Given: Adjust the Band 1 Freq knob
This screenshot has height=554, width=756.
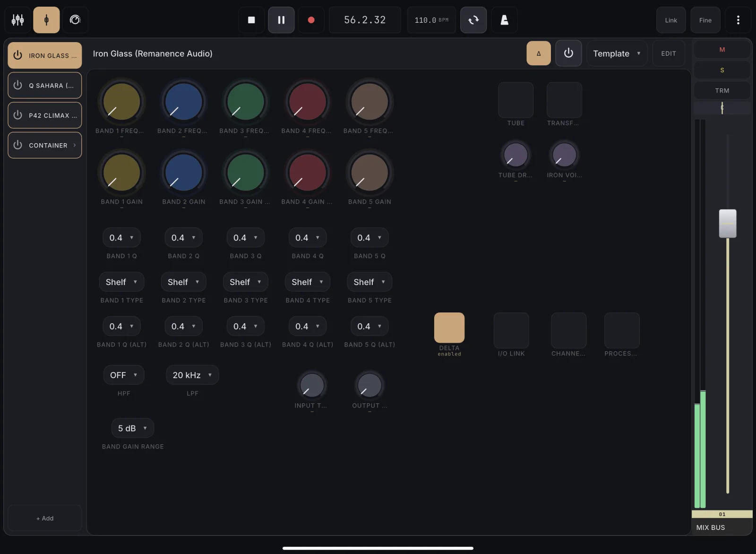Looking at the screenshot, I should [121, 102].
